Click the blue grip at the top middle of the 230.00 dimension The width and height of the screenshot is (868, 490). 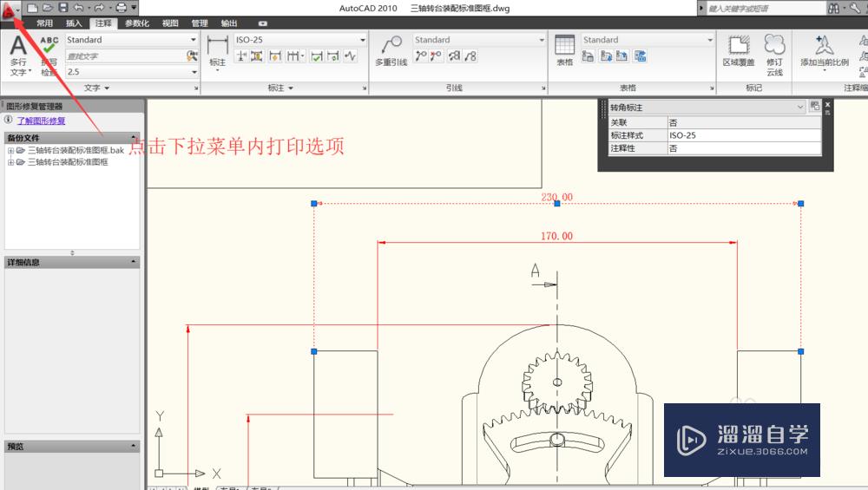tap(557, 204)
